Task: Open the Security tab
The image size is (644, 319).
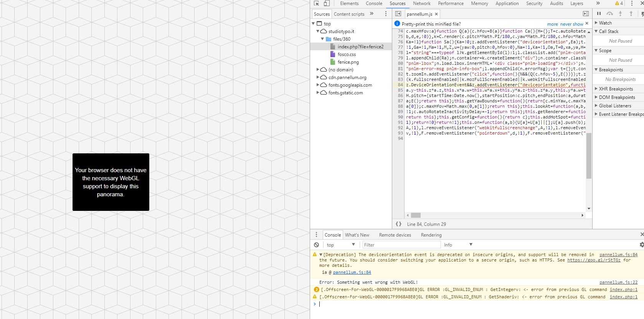Action: coord(534,3)
